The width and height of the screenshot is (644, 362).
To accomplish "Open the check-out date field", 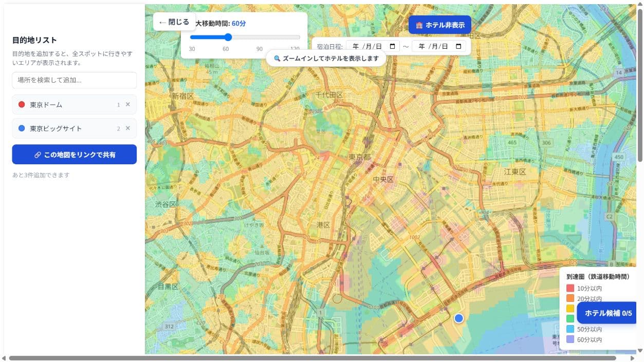I will (439, 46).
